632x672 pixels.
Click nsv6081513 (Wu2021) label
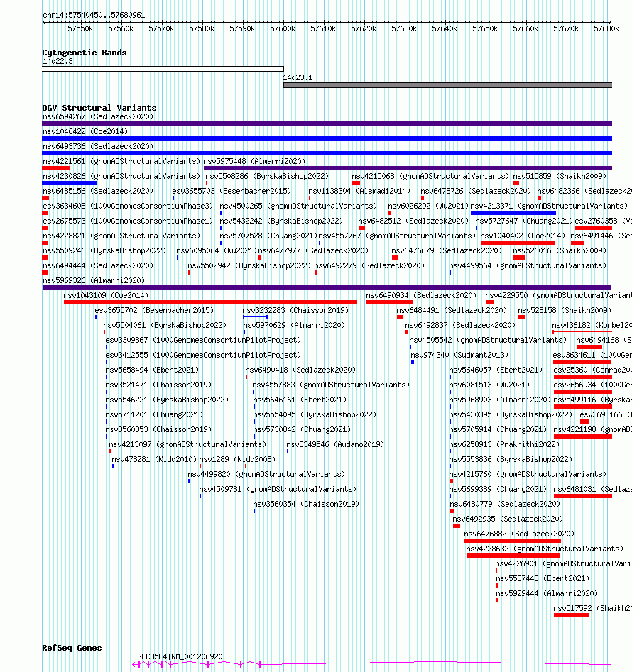tap(489, 385)
